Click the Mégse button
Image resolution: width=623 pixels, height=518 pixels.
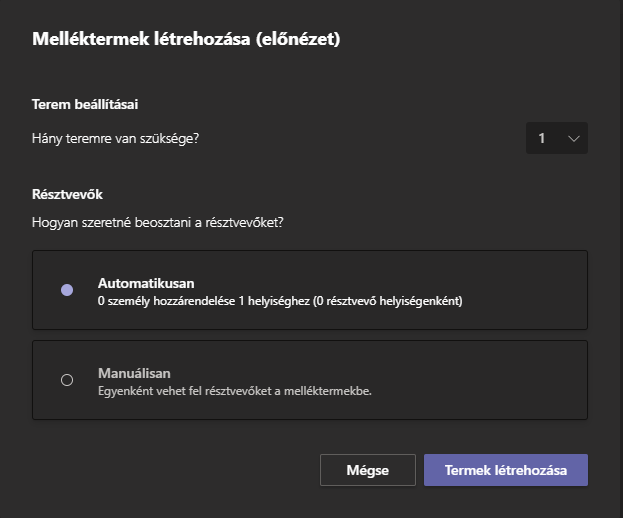coord(368,470)
